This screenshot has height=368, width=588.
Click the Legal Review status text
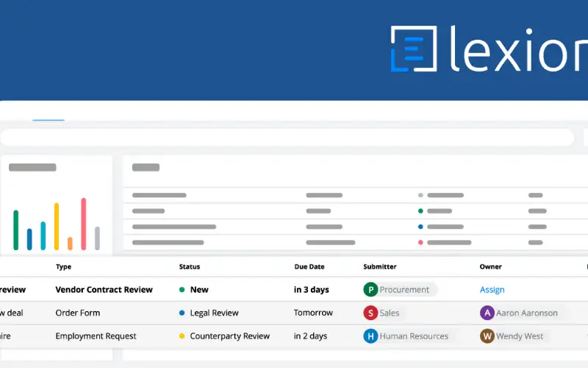214,313
